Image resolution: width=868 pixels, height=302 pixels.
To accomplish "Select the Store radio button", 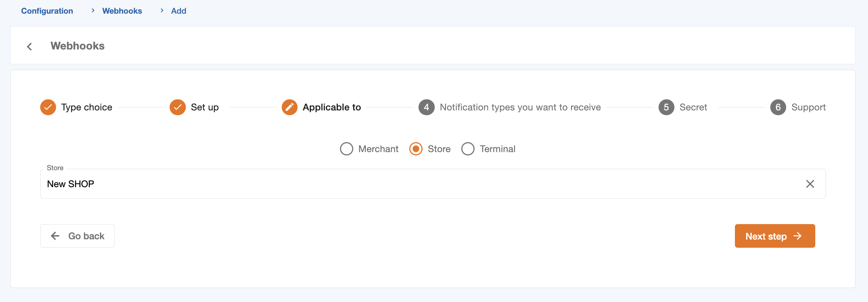I will pos(416,149).
